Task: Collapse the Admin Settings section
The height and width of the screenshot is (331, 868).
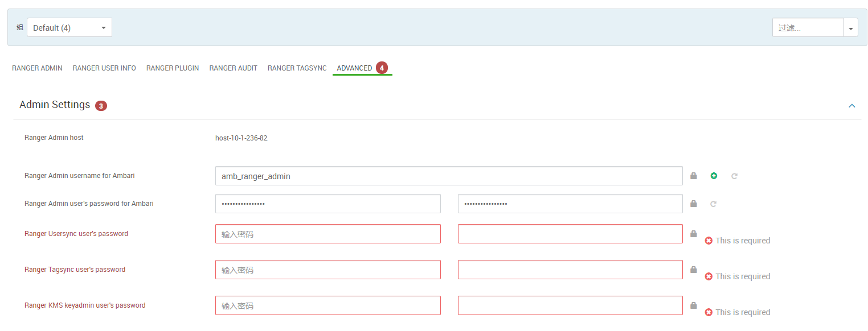Action: [x=852, y=106]
